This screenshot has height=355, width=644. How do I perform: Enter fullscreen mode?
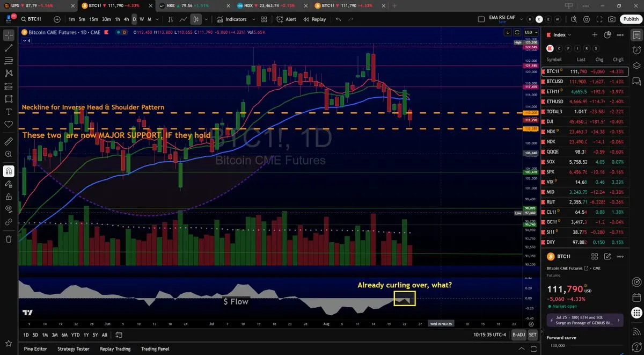coord(599,19)
